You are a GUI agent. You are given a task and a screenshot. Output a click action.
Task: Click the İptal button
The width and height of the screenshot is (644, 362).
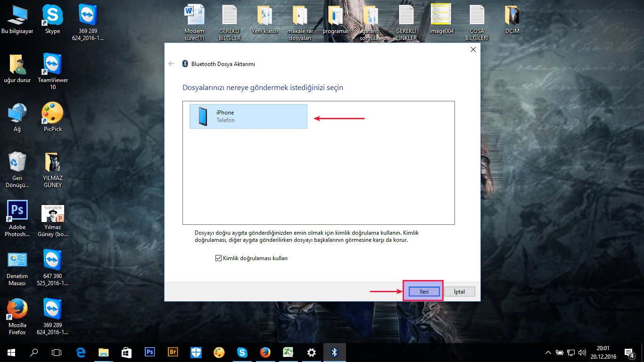(459, 292)
